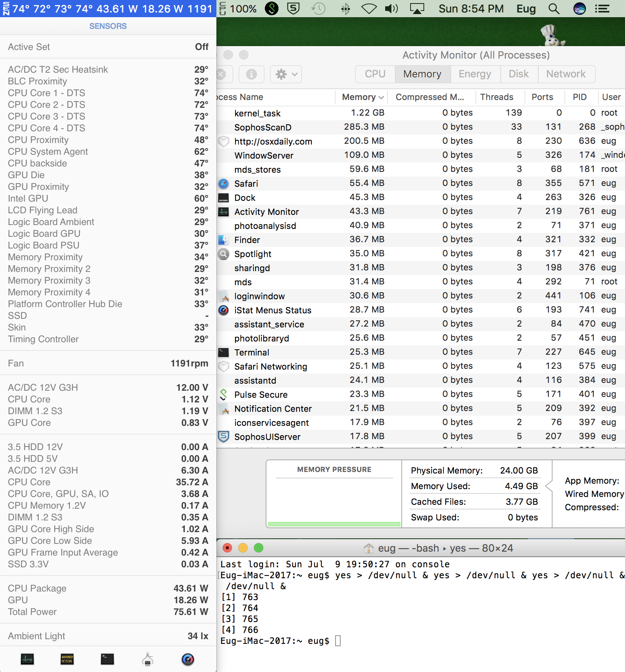Image resolution: width=625 pixels, height=672 pixels.
Task: Select the mds_stores process row
Action: pyautogui.click(x=421, y=169)
